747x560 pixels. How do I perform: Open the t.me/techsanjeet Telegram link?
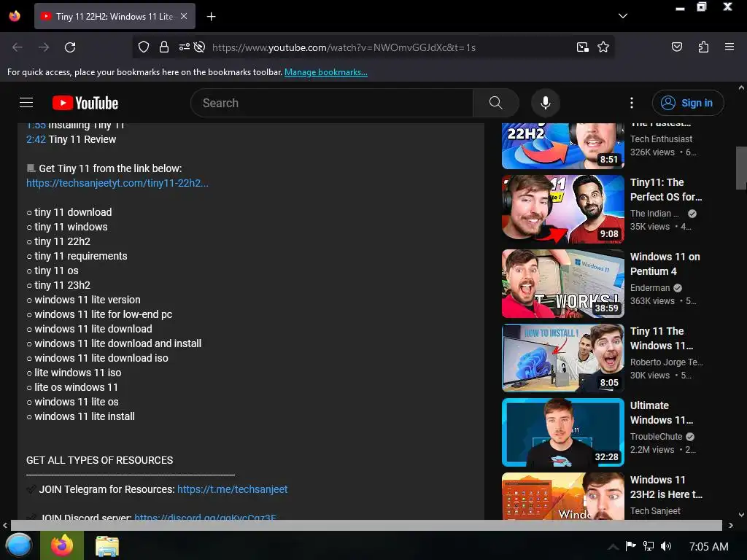pos(233,489)
